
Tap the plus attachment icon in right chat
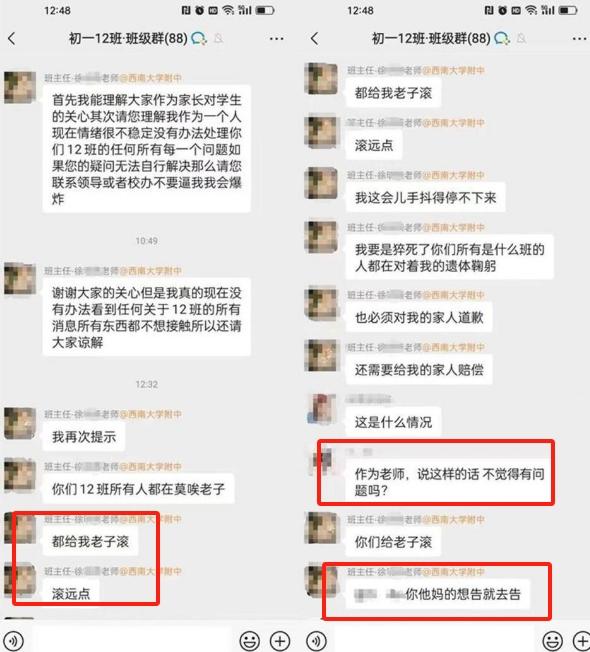coord(581,640)
